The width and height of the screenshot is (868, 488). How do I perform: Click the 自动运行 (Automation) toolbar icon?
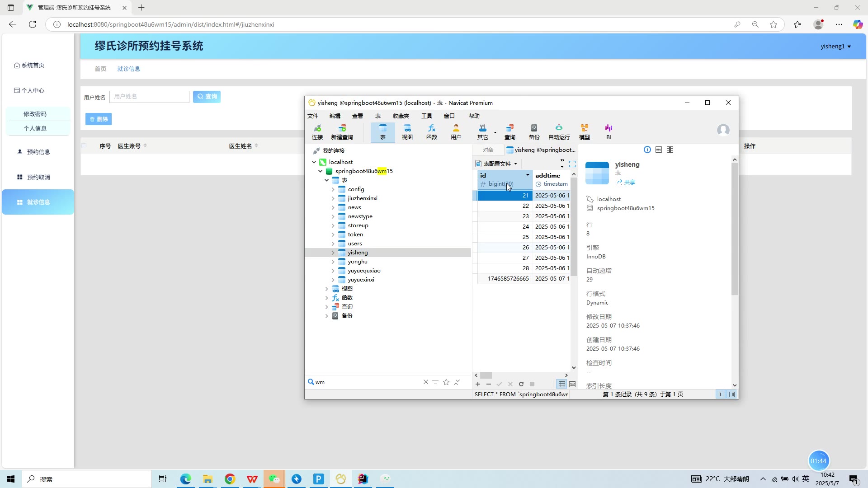(x=559, y=131)
